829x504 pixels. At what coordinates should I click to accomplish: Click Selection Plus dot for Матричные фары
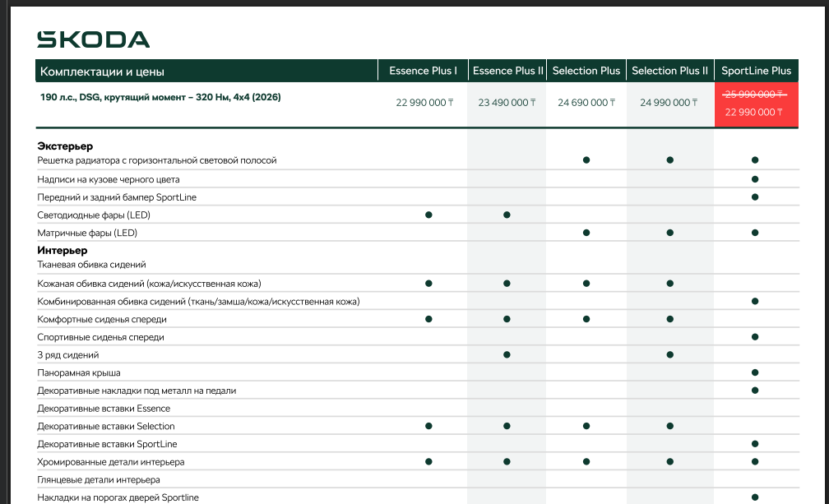pyautogui.click(x=586, y=233)
